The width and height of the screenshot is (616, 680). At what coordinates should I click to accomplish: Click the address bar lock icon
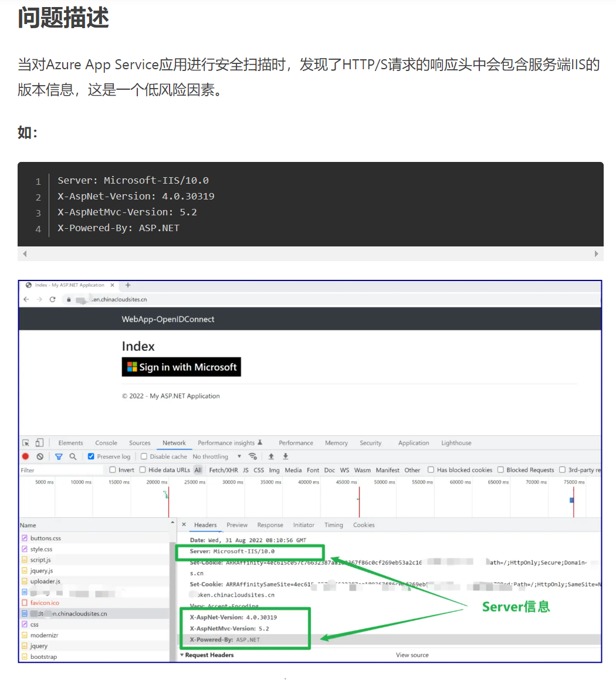69,300
